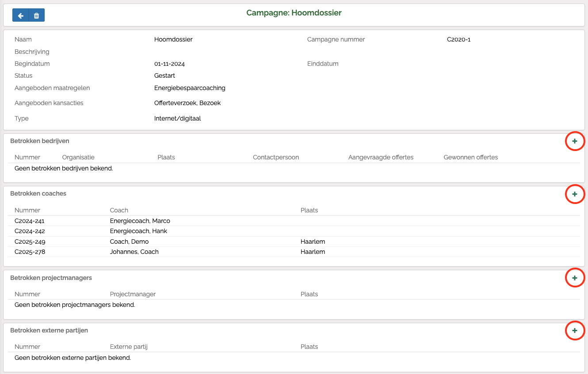Click coach name Energiecoach, Hank
Image resolution: width=588 pixels, height=374 pixels.
point(138,231)
